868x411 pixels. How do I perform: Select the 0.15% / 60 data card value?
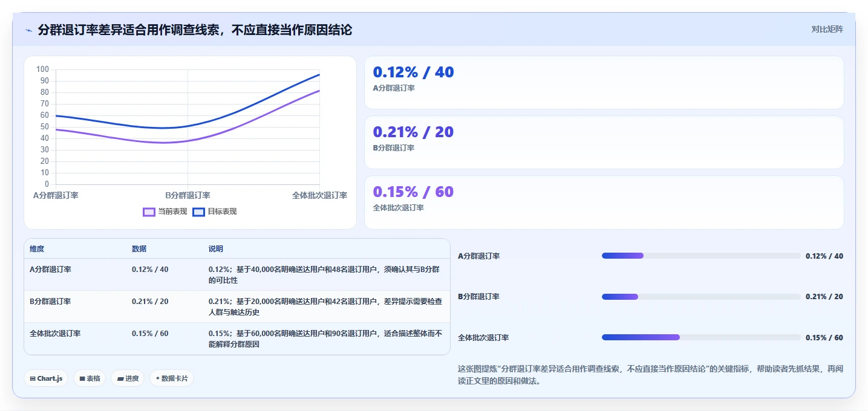coord(413,192)
